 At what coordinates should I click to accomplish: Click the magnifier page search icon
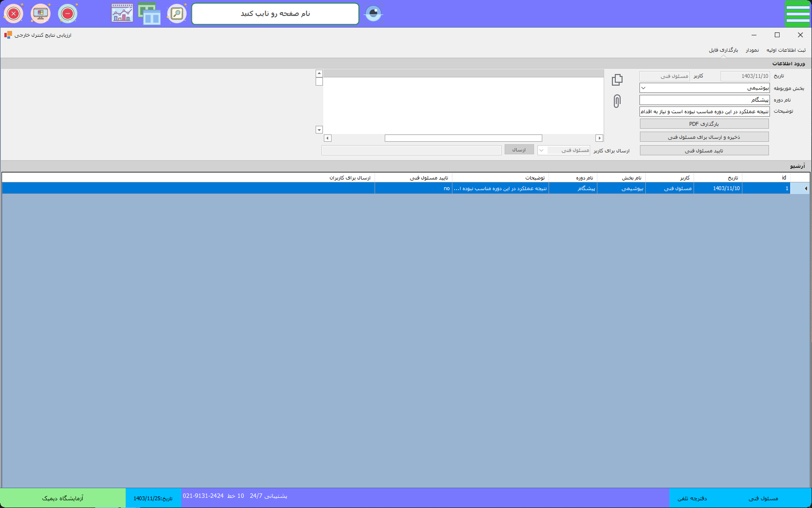click(x=177, y=14)
